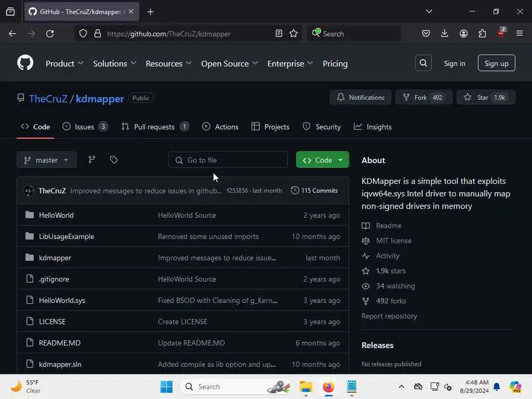The width and height of the screenshot is (532, 399).
Task: Open the TheCruZ owner link
Action: pos(48,98)
